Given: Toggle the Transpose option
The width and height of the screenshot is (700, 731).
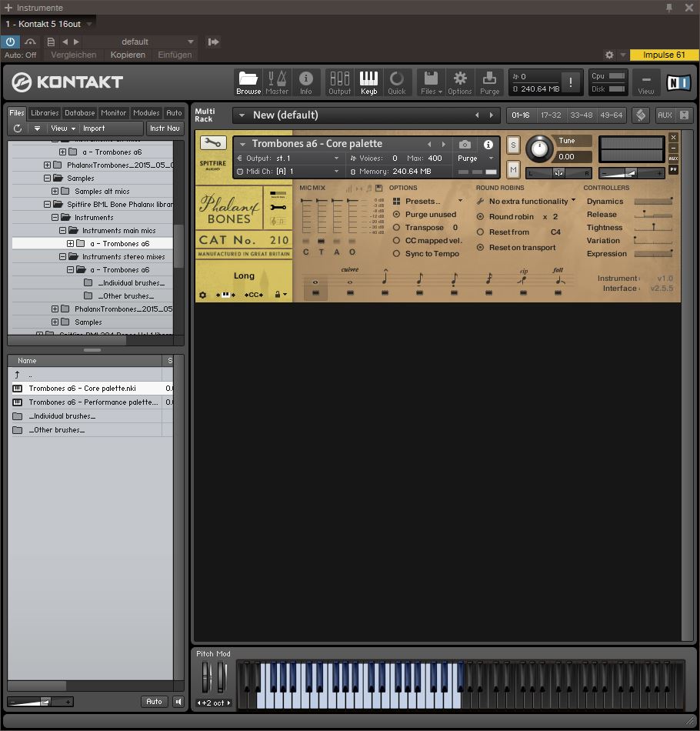Looking at the screenshot, I should coord(397,228).
